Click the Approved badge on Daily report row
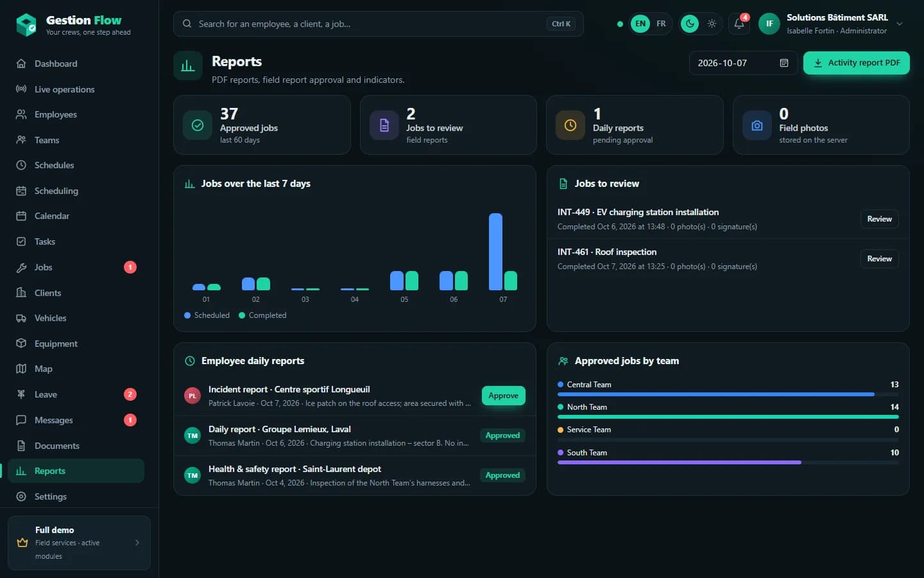Viewport: 924px width, 578px height. pyautogui.click(x=502, y=435)
